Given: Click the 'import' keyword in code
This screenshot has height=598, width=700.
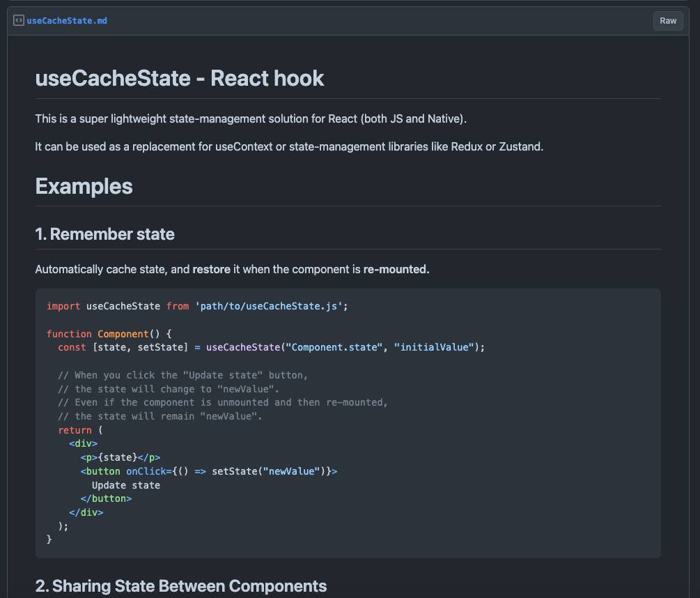Looking at the screenshot, I should pos(63,306).
